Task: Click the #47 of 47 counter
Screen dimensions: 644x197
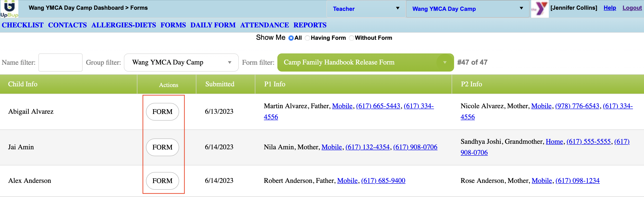Action: pos(472,62)
